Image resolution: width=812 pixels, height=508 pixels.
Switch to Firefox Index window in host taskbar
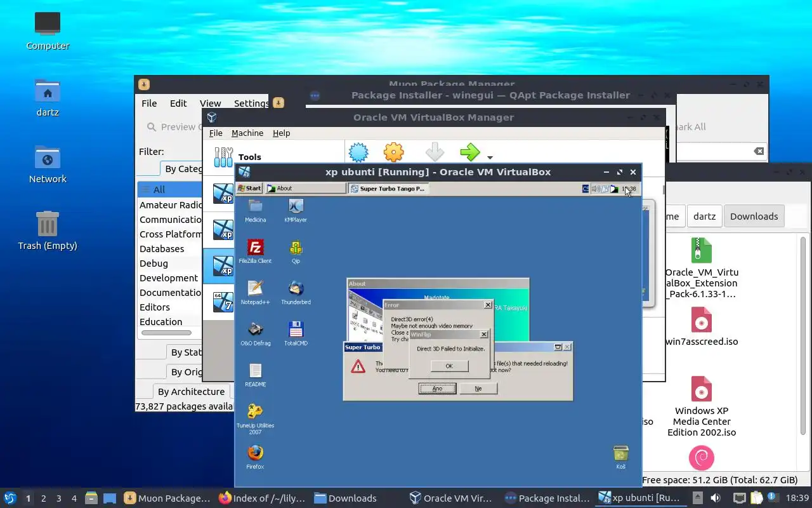(262, 498)
